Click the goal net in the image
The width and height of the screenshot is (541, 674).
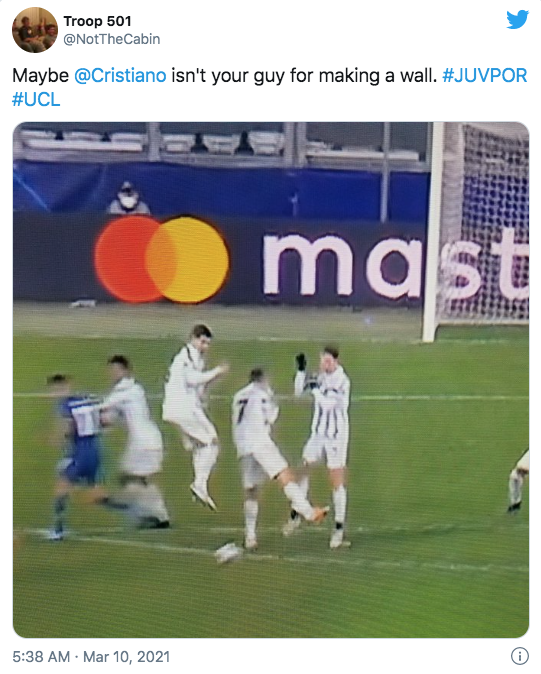click(x=485, y=224)
